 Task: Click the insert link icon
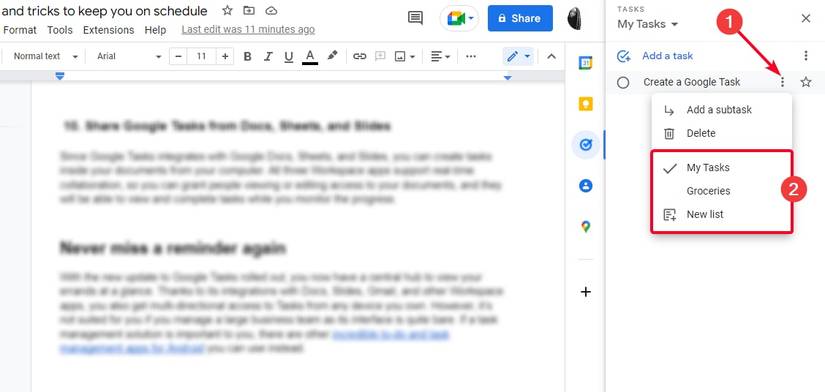click(x=359, y=56)
